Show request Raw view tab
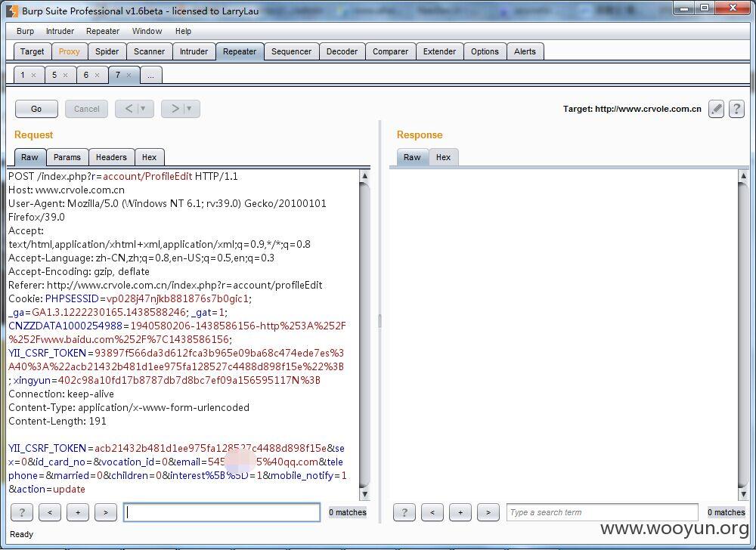Image resolution: width=756 pixels, height=550 pixels. point(29,157)
